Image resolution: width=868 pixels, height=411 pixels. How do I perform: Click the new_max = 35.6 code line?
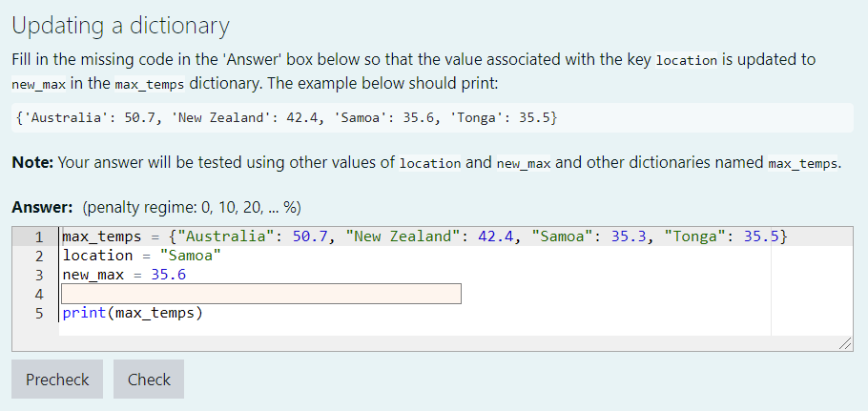point(125,275)
